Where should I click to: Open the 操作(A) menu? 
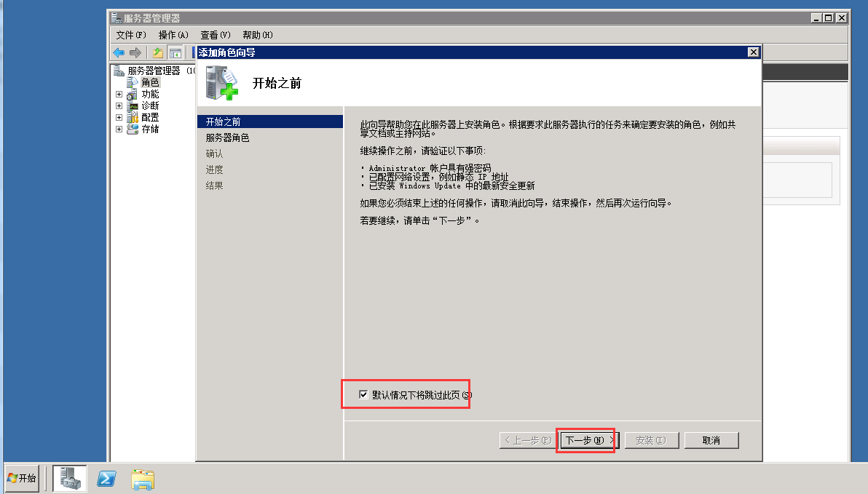pos(173,35)
